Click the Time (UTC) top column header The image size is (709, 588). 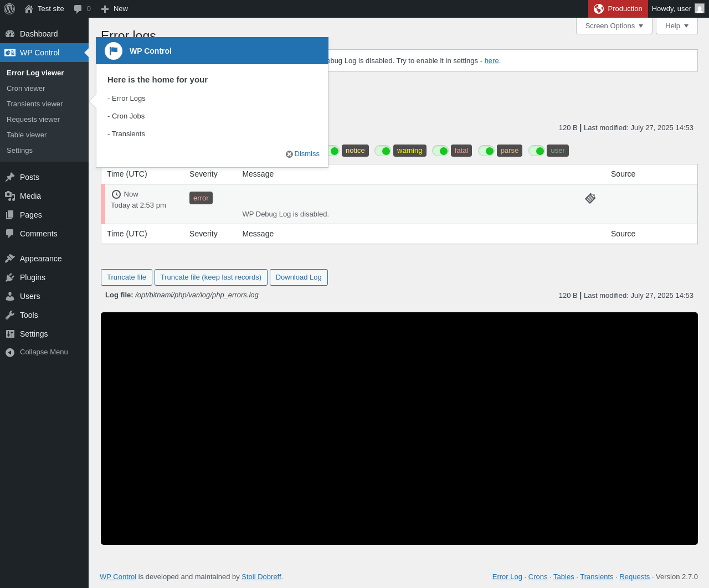click(127, 174)
